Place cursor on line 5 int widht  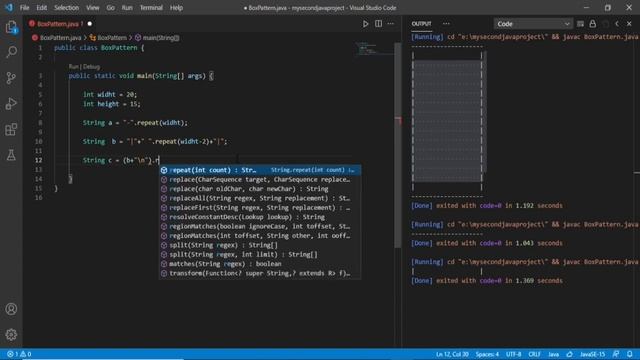110,94
